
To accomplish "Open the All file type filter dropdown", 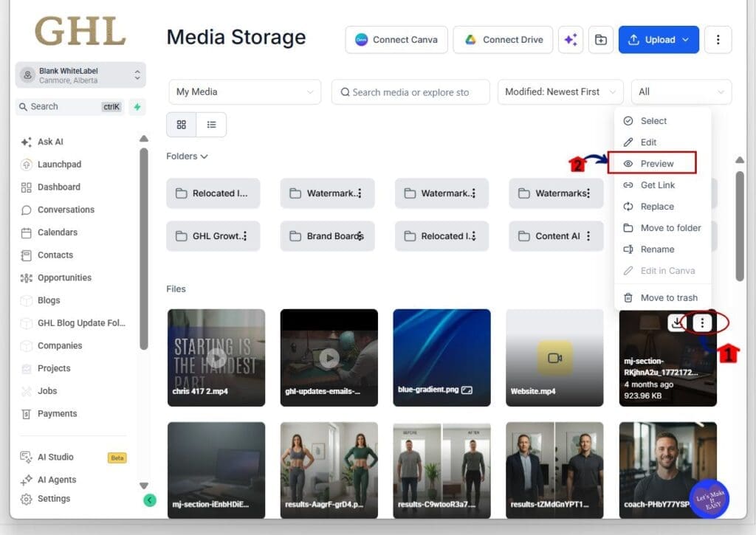I will point(681,92).
